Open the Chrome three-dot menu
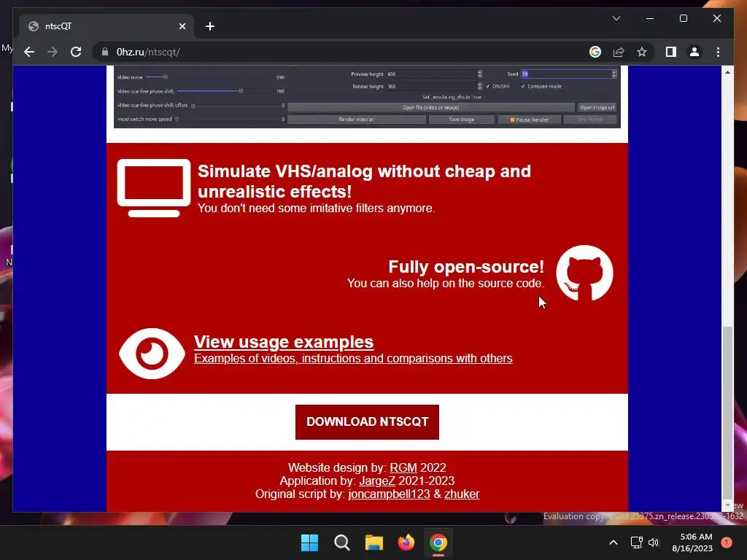 coord(718,52)
